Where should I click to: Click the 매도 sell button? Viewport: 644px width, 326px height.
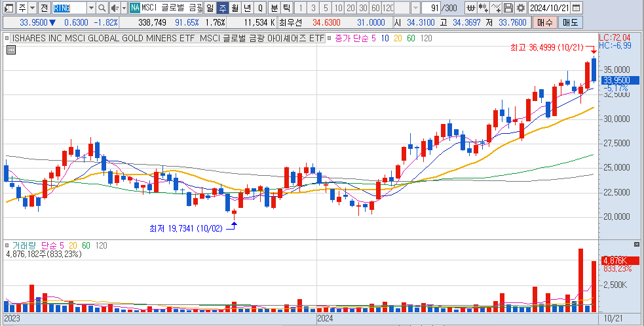tap(570, 22)
